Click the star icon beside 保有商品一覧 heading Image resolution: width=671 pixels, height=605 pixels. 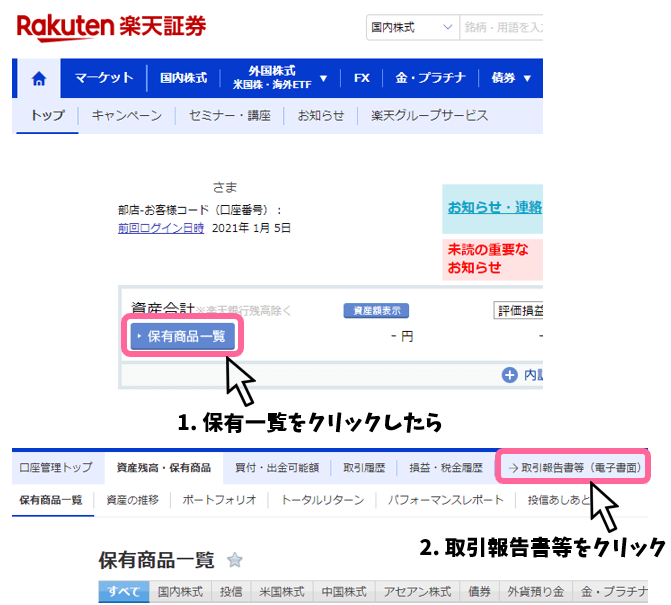click(235, 559)
